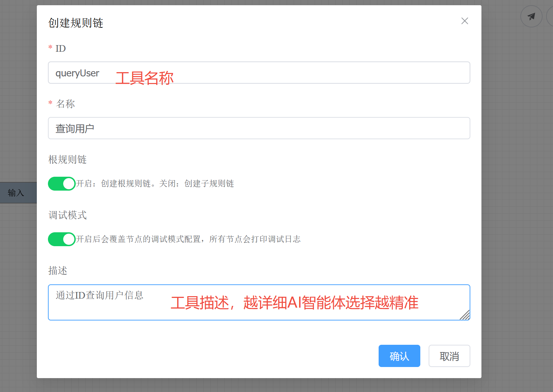This screenshot has width=553, height=392.
Task: Click the red 工具名称 annotation text
Action: pos(145,78)
